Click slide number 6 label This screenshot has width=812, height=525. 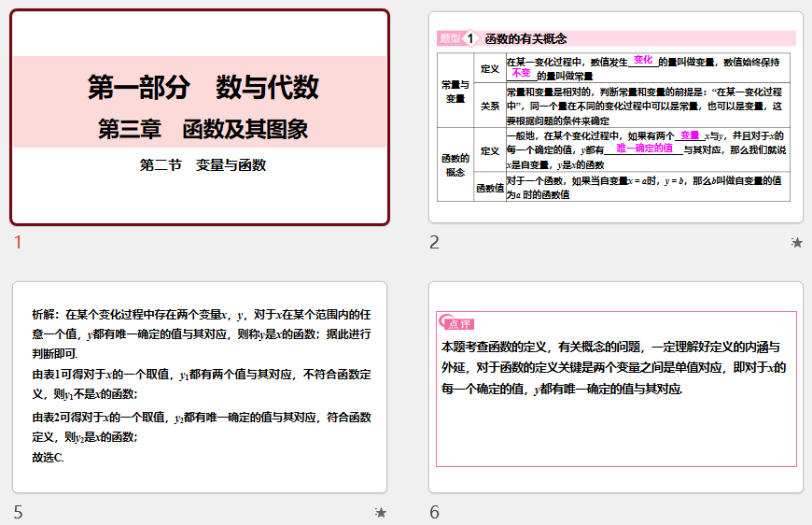tap(434, 512)
